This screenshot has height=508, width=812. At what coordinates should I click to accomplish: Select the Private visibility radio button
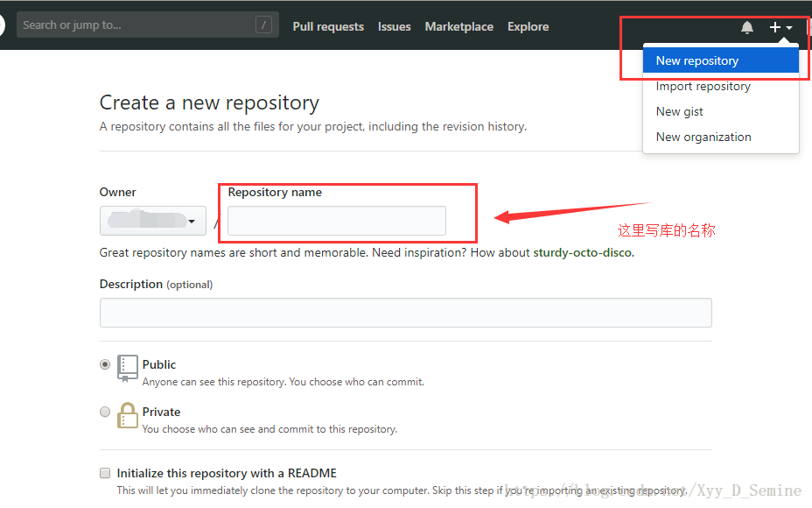click(x=105, y=412)
